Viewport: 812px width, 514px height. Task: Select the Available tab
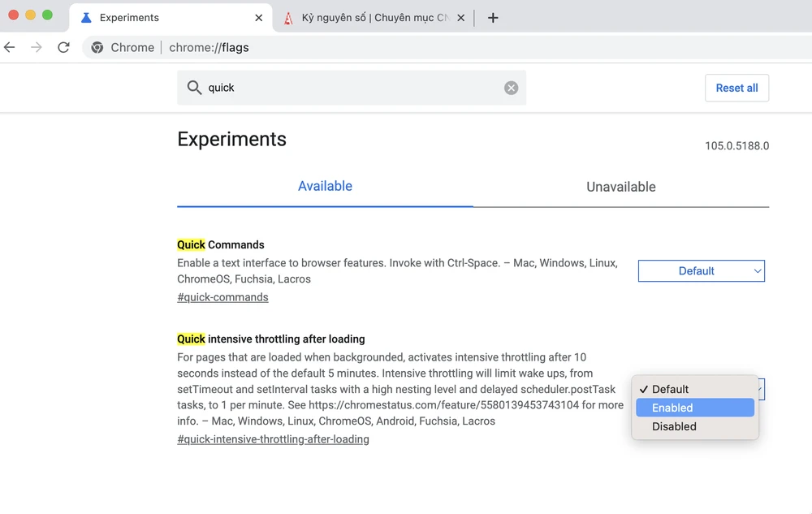325,186
